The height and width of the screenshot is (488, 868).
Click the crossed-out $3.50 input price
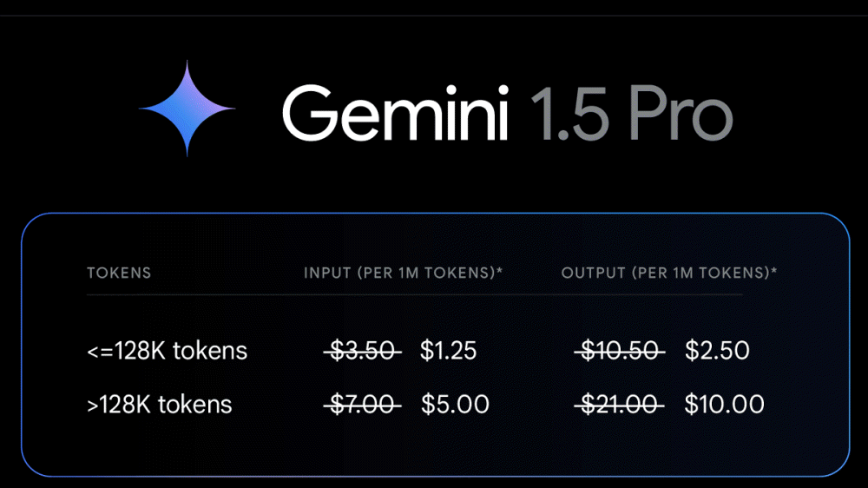pyautogui.click(x=363, y=351)
